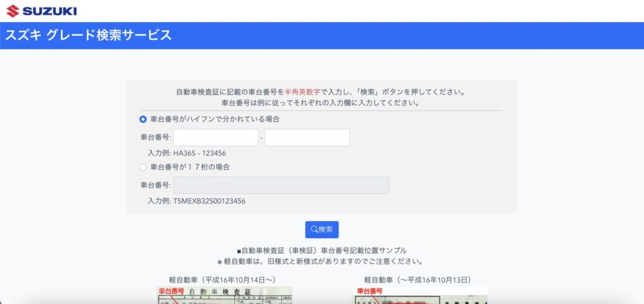This screenshot has height=304, width=644.
Task: Click the スズキ グレード検索サービス title
Action: pyautogui.click(x=88, y=35)
